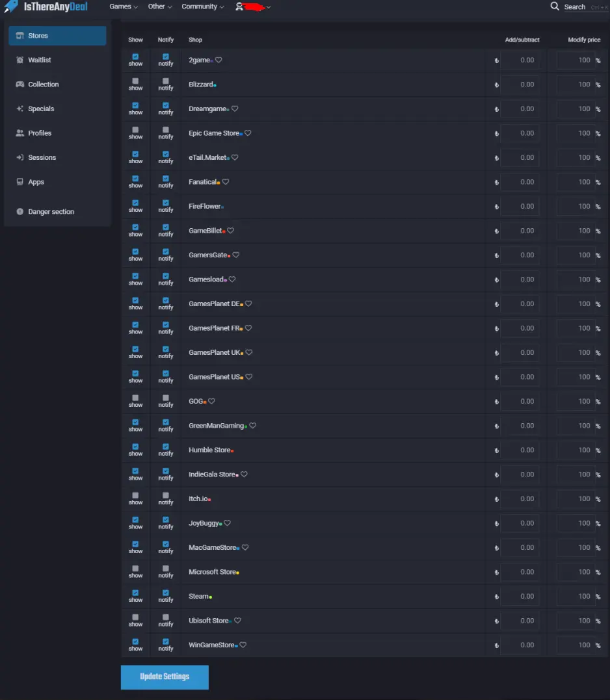
Task: Click the Add/subtract field for 2game
Action: [x=520, y=60]
